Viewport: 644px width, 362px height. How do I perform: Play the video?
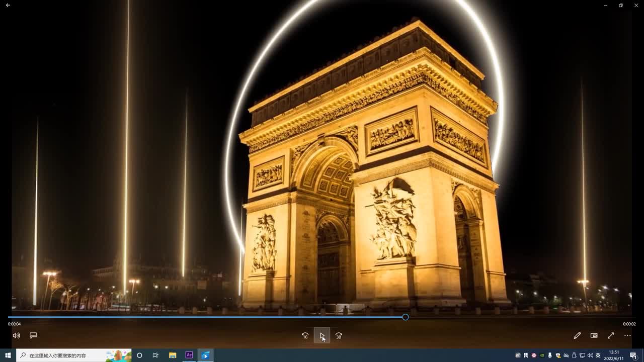(x=322, y=336)
